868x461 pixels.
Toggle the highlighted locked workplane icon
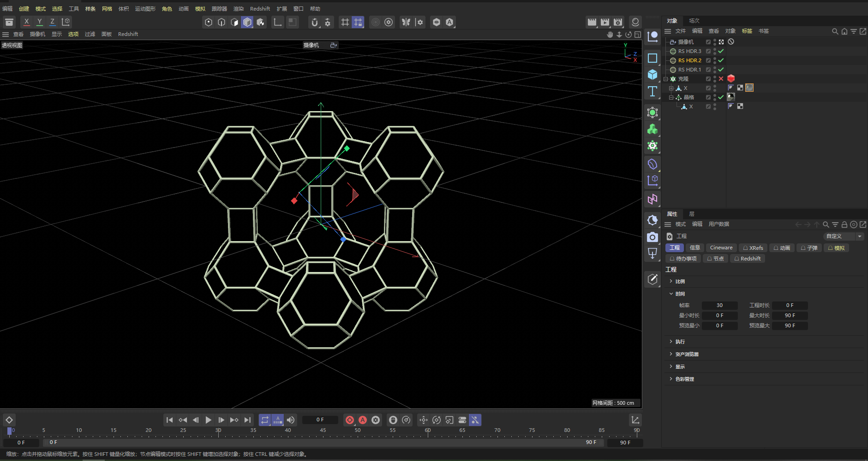[x=358, y=22]
